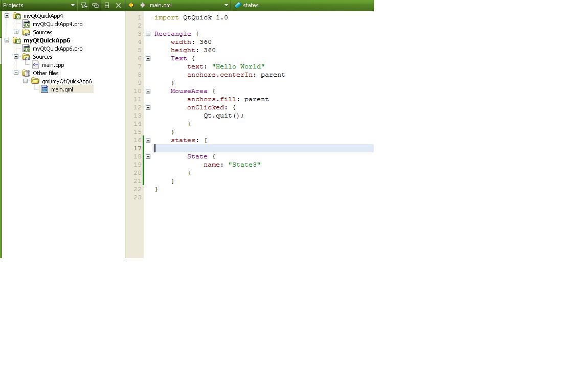Close the Projects sidebar pane
This screenshot has height=392, width=582.
[119, 5]
